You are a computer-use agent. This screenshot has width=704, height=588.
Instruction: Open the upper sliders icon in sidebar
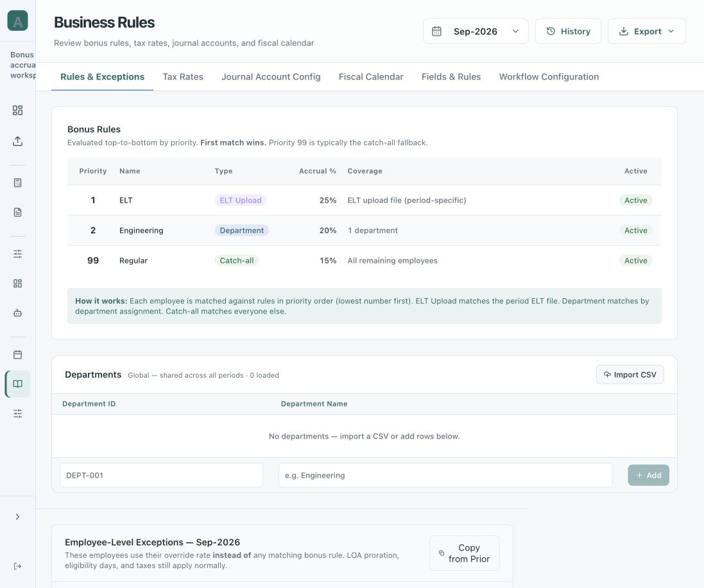tap(17, 254)
